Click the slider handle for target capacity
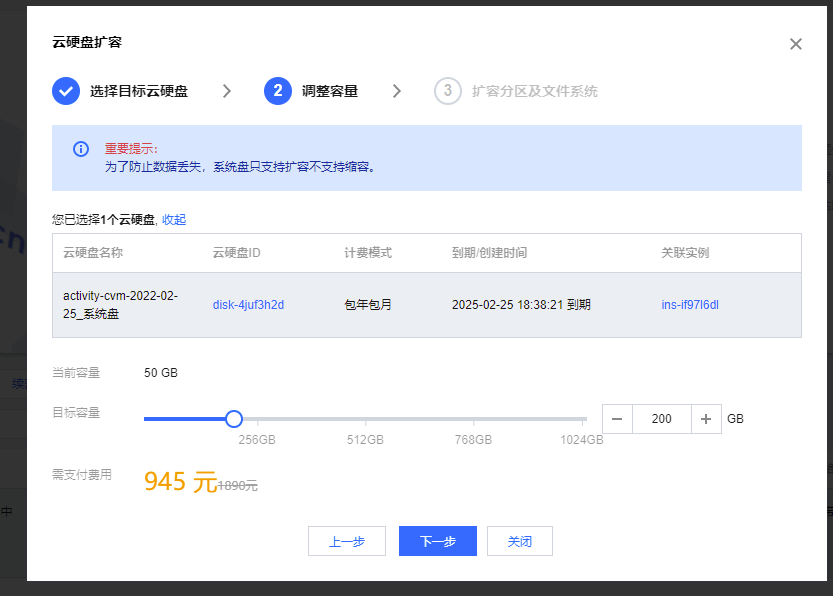This screenshot has width=833, height=596. (234, 419)
